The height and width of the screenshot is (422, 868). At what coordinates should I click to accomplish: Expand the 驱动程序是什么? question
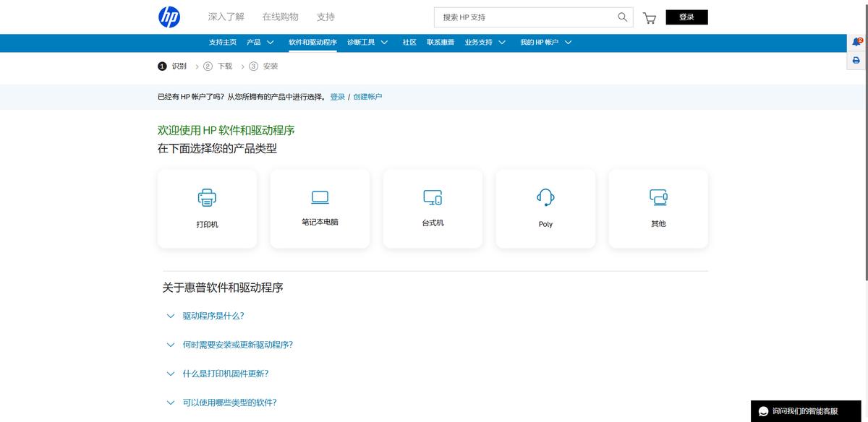(x=213, y=316)
